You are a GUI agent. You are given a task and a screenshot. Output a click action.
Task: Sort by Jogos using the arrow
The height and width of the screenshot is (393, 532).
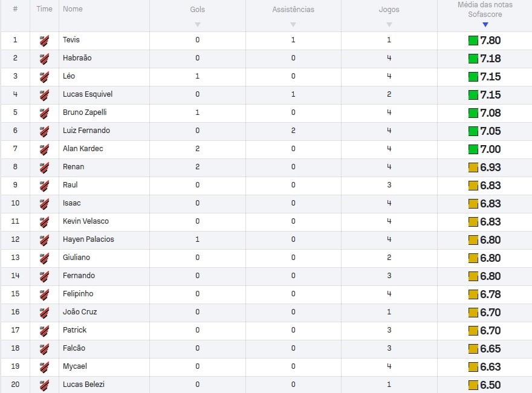point(389,24)
